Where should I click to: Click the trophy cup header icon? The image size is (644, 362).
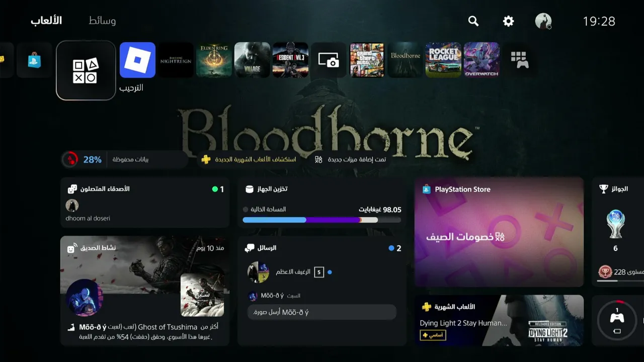click(604, 189)
